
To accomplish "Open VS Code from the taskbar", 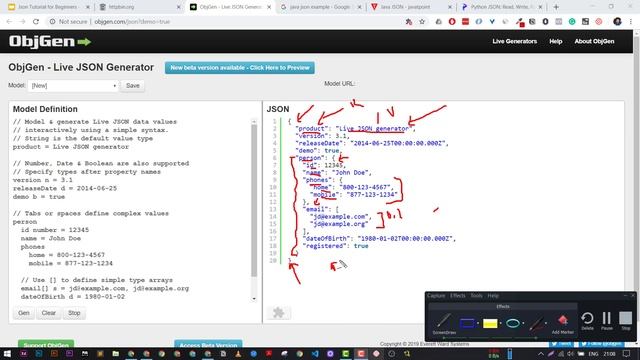I will 315,353.
